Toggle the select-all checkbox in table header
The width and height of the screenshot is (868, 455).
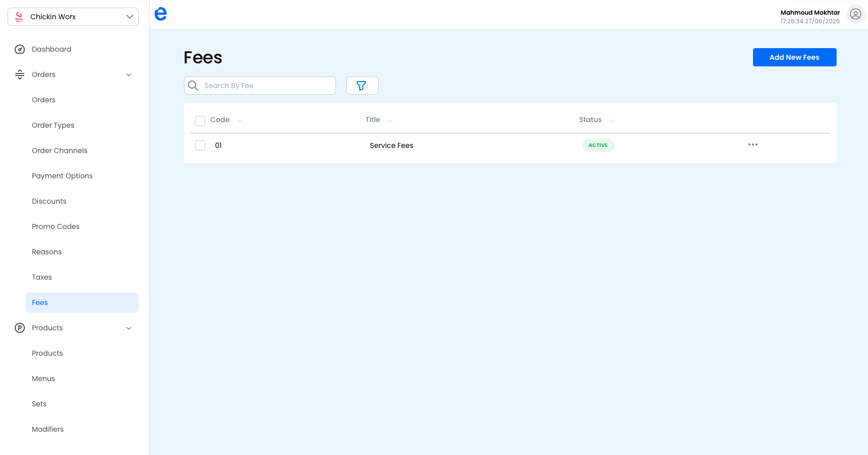(200, 121)
